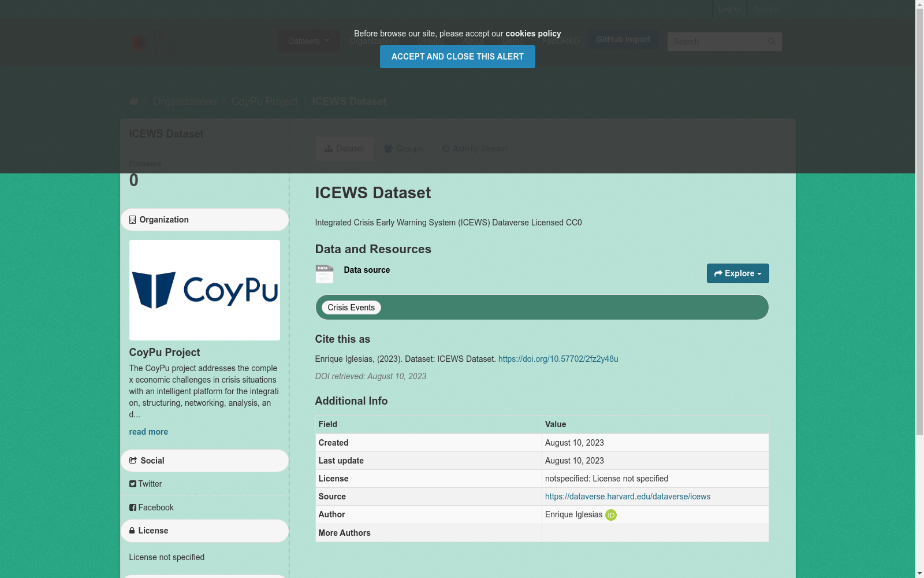Go to CoyPu Project in the breadcrumb
Screen dimensions: 924x578
click(x=264, y=102)
